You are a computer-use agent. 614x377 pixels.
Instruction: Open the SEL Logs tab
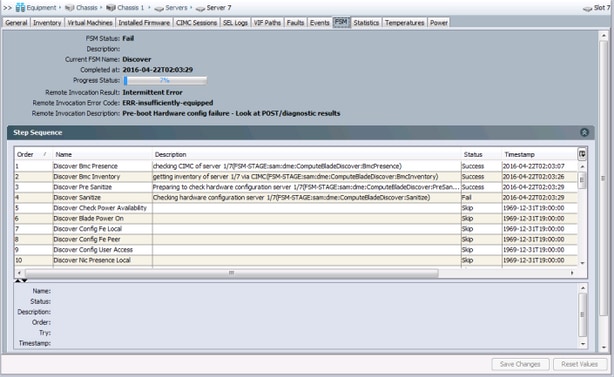pyautogui.click(x=235, y=23)
